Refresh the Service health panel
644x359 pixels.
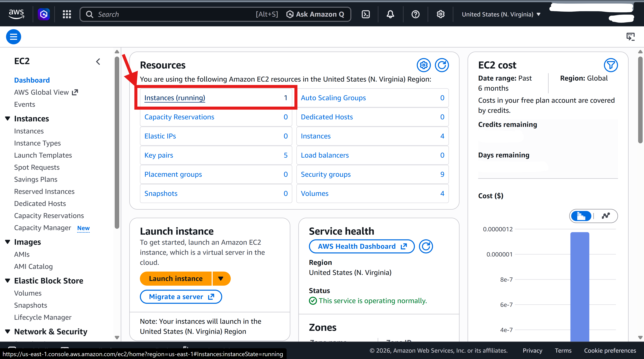426,246
